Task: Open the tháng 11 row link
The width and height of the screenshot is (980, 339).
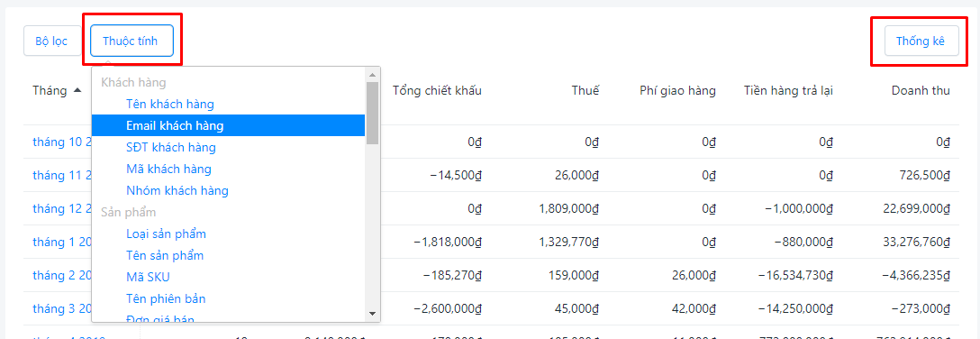Action: (x=62, y=176)
